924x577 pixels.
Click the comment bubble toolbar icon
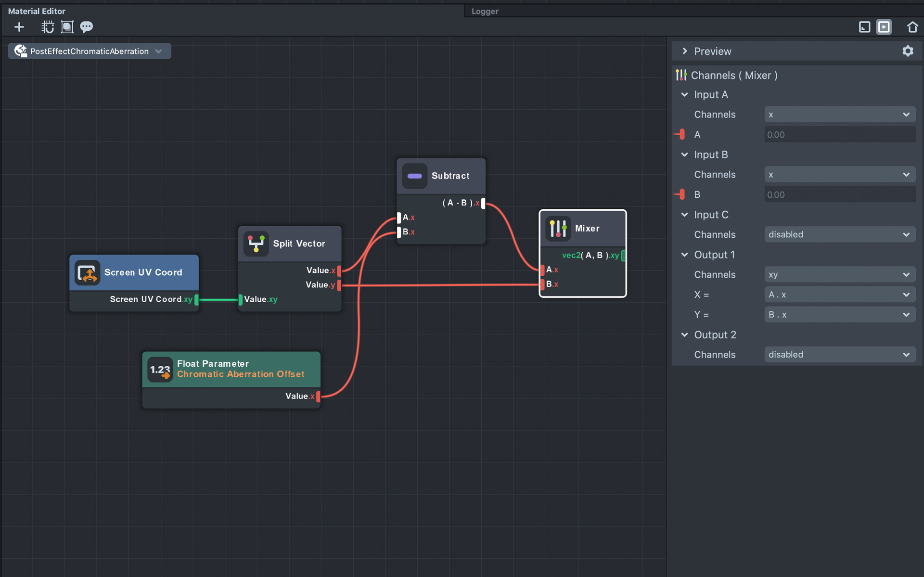[87, 27]
